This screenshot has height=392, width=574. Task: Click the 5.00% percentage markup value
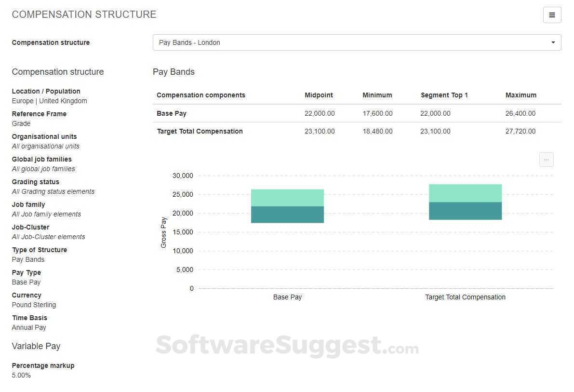[21, 375]
